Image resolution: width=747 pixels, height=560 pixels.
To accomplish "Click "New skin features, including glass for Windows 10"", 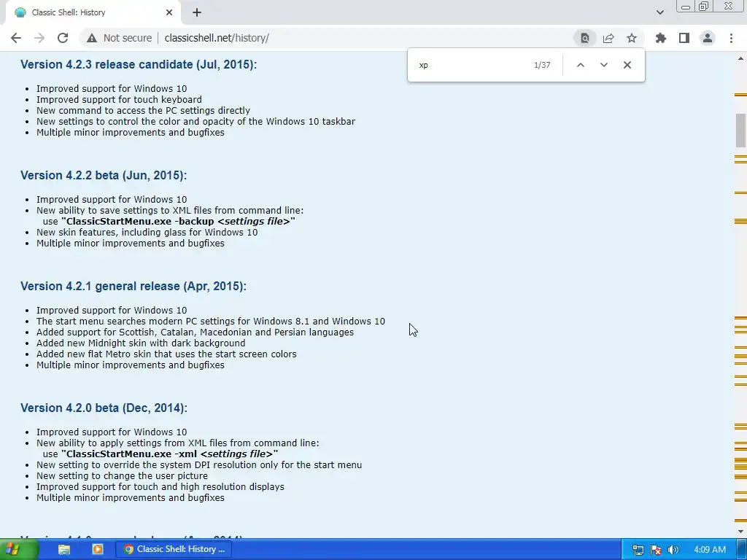I will tap(147, 233).
